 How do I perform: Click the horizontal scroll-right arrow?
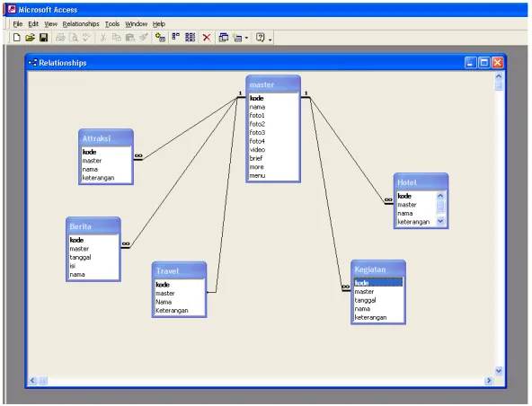coord(489,380)
